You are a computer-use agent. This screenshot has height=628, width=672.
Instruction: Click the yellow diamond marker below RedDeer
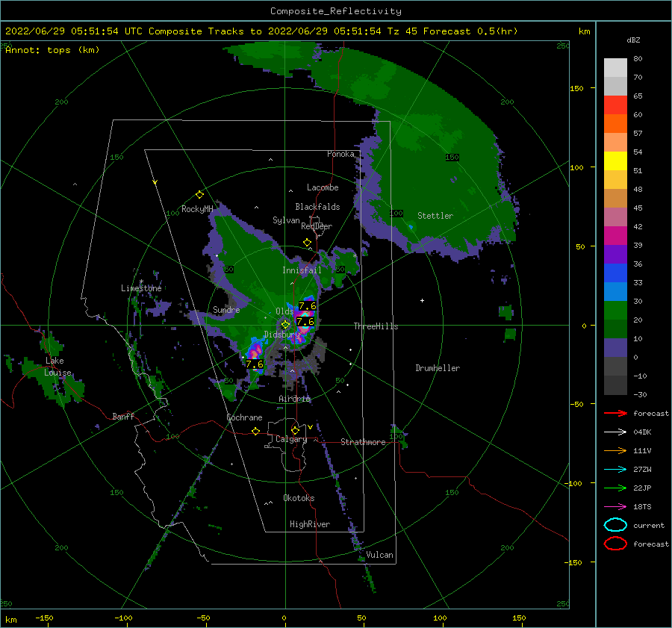(x=307, y=243)
